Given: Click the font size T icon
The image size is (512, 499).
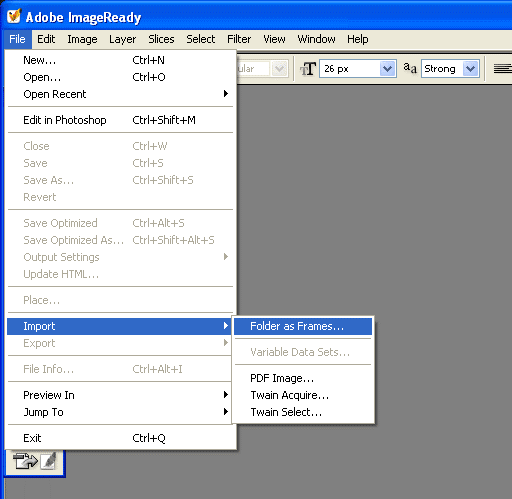Looking at the screenshot, I should (308, 69).
